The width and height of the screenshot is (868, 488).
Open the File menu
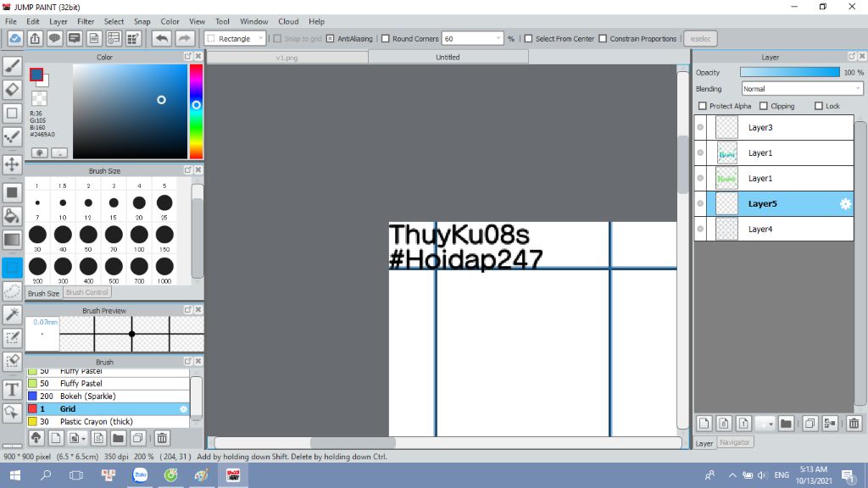click(x=11, y=21)
